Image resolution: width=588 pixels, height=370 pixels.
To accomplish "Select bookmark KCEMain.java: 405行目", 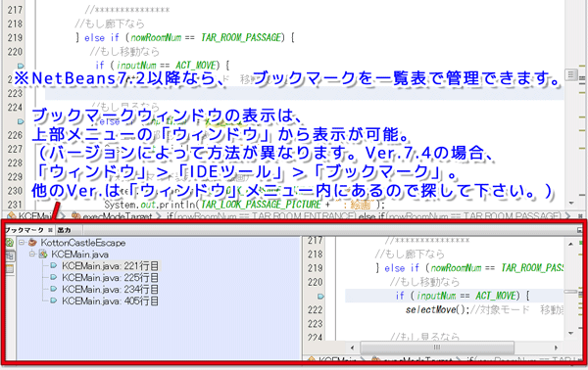I will tap(110, 301).
